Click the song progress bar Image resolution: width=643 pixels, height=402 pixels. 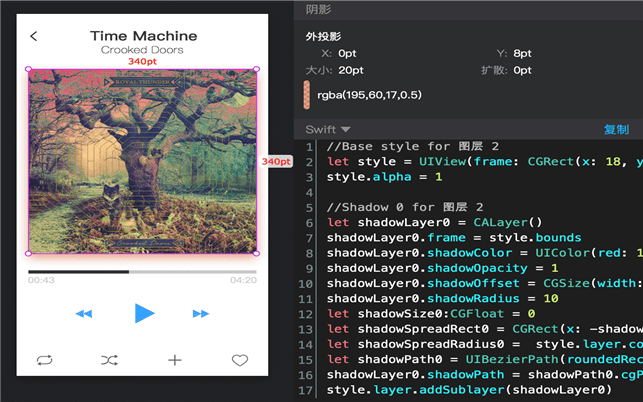tap(142, 271)
